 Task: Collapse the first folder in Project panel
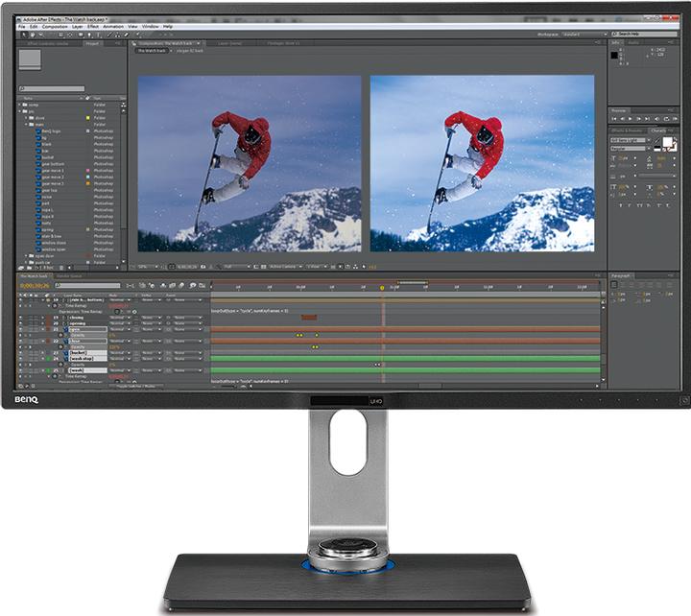pyautogui.click(x=20, y=105)
